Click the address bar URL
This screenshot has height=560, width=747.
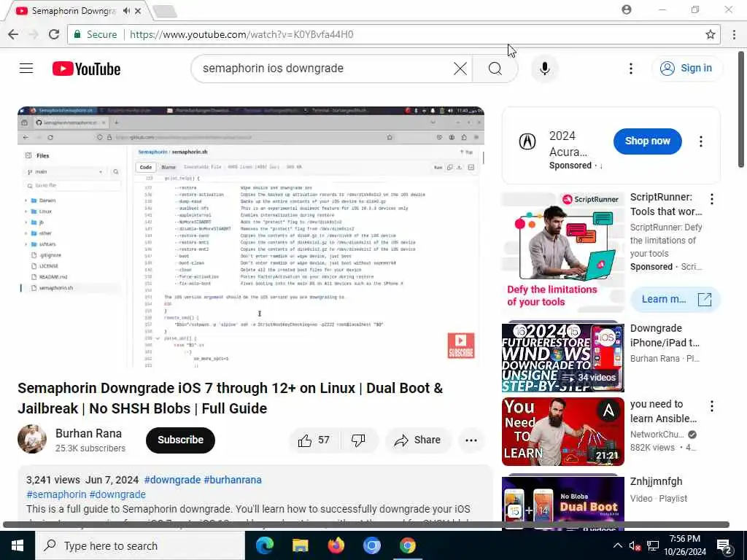241,34
